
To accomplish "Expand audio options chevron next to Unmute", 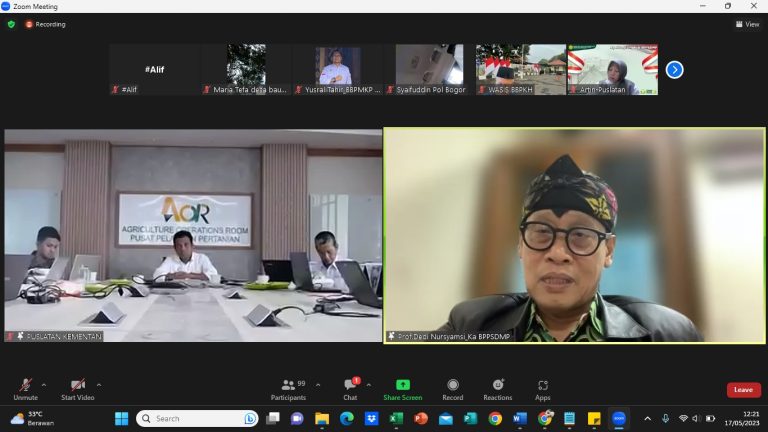I will coord(44,385).
